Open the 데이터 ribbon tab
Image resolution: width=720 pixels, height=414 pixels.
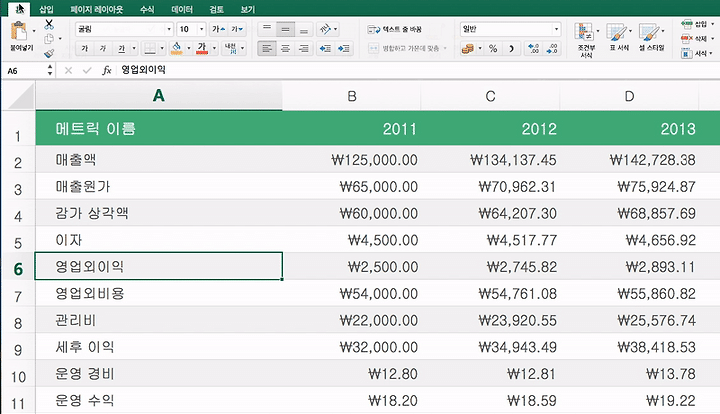click(x=182, y=9)
